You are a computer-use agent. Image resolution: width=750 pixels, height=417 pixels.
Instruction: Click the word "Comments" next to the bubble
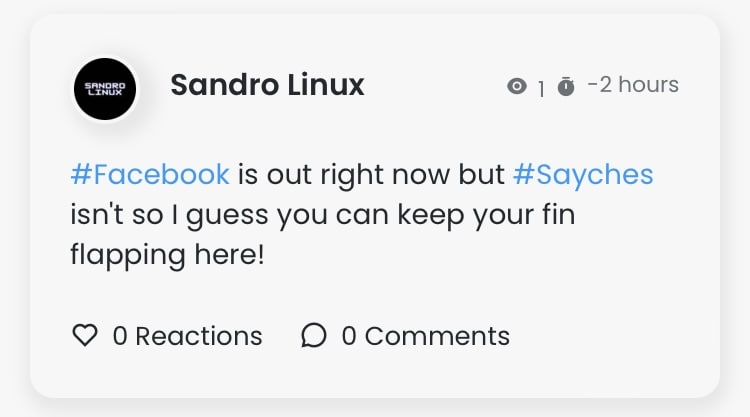pos(437,336)
